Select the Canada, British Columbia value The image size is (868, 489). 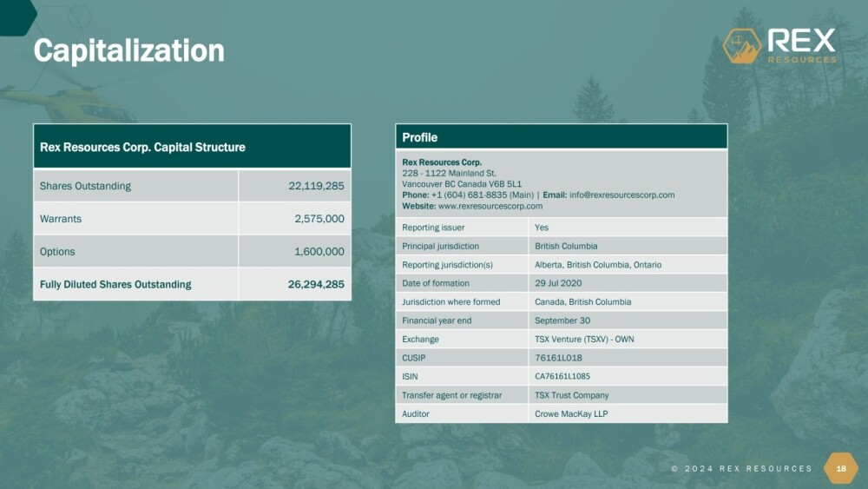pyautogui.click(x=583, y=301)
